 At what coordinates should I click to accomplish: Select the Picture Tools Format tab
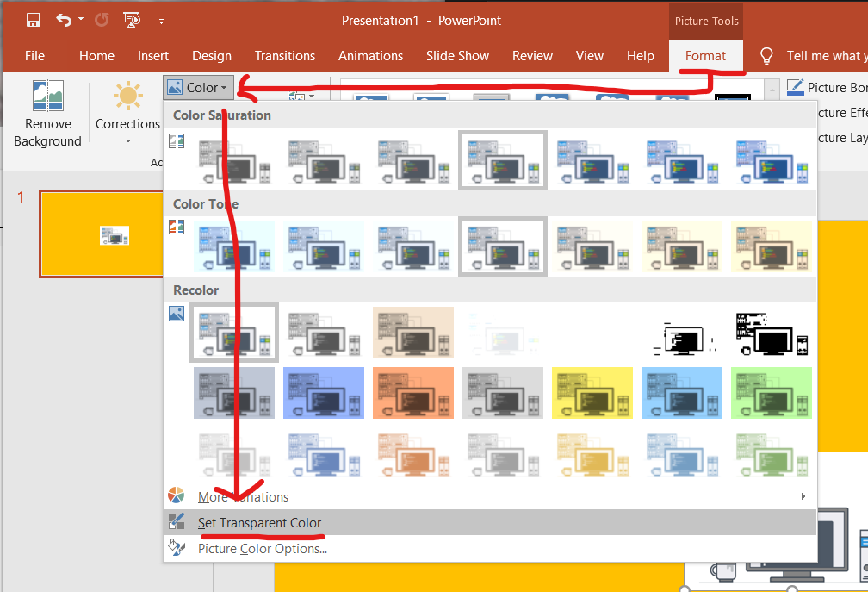[705, 56]
